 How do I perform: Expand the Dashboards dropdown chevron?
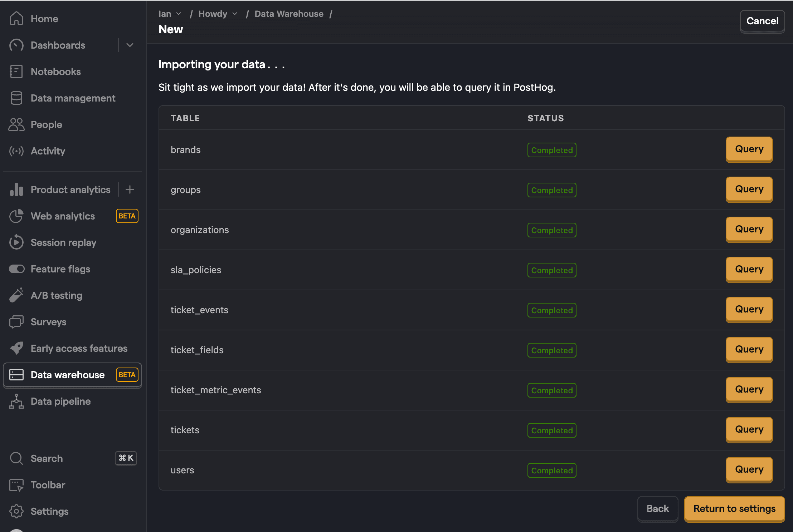point(130,45)
